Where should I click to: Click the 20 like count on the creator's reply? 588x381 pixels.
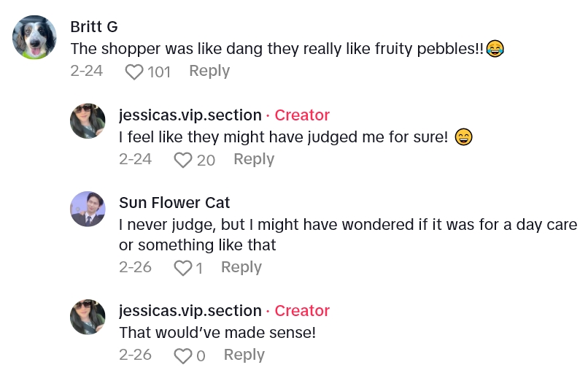(x=206, y=160)
